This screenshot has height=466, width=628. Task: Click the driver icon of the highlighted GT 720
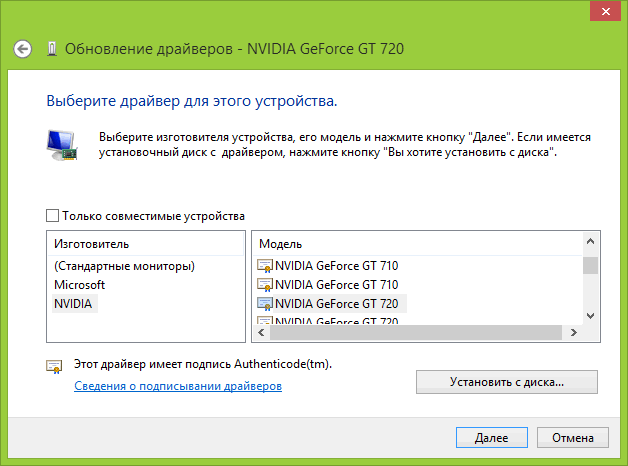click(x=265, y=303)
